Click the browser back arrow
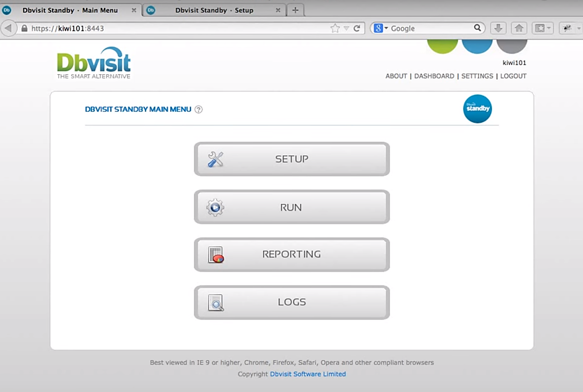Viewport: 583px width, 392px height. 8,28
